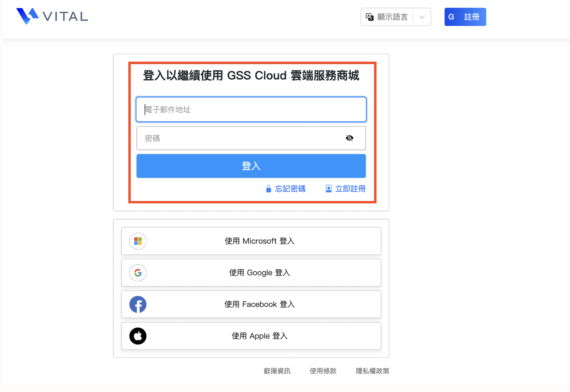Viewport: 570px width, 392px height.
Task: Sign in with 使用 Google 登入
Action: click(x=251, y=273)
